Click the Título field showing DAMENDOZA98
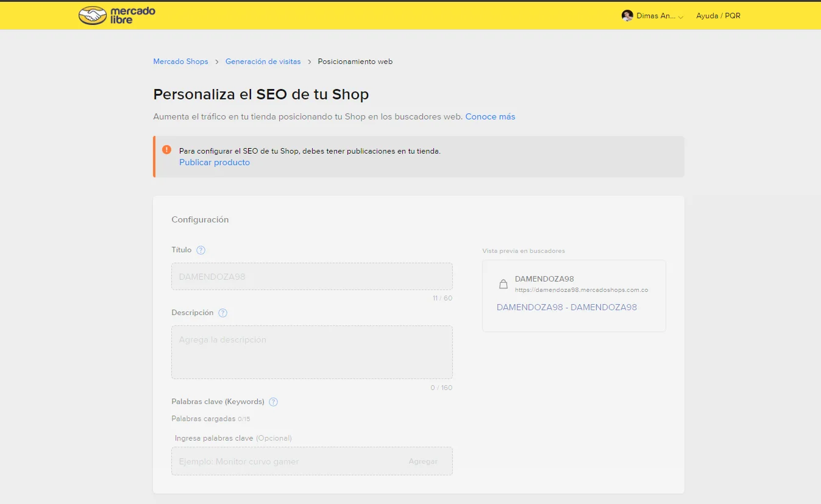The height and width of the screenshot is (504, 821). (311, 276)
